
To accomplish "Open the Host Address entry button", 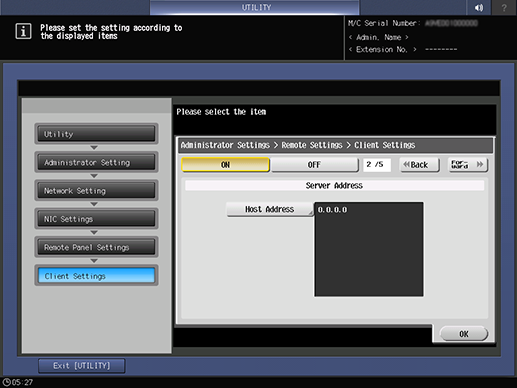I will pyautogui.click(x=270, y=209).
